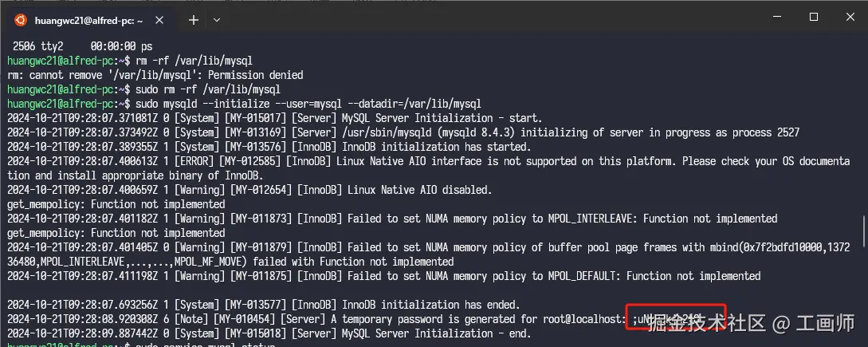Click the Ubuntu icon on the terminal tab

tap(21, 21)
